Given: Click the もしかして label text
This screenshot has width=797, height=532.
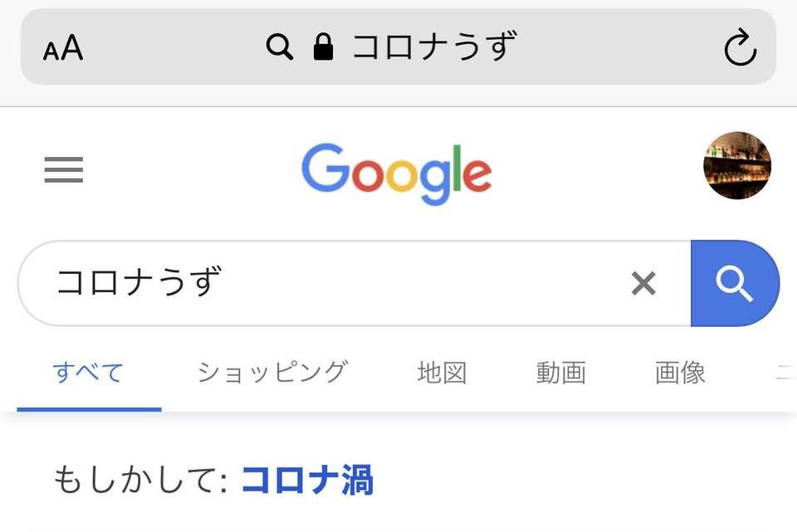Looking at the screenshot, I should click(x=141, y=480).
